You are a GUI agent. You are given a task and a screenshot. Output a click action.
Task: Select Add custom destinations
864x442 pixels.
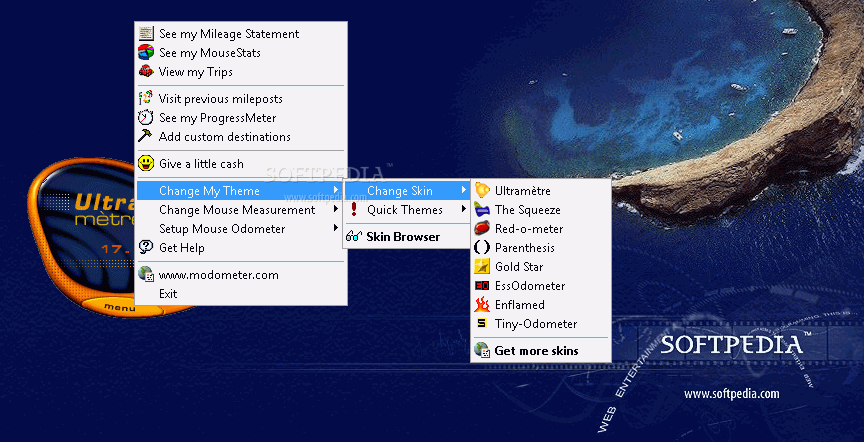click(241, 137)
